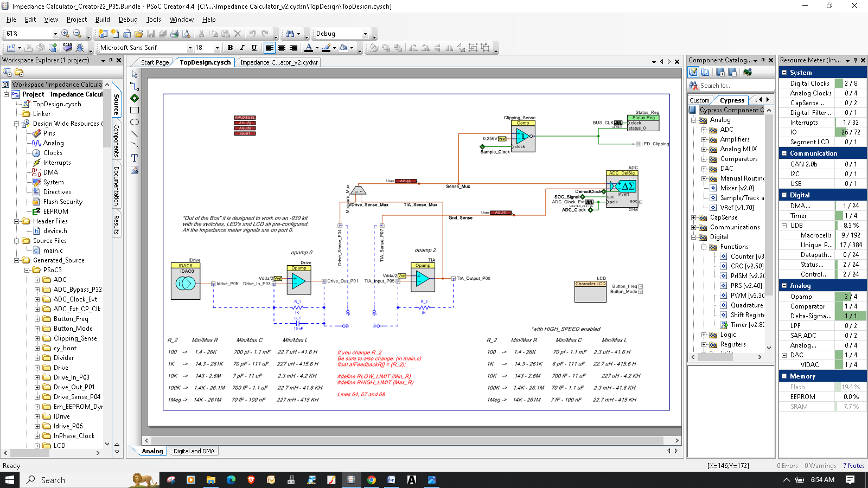Click collapse all catalog icon

tap(732, 72)
